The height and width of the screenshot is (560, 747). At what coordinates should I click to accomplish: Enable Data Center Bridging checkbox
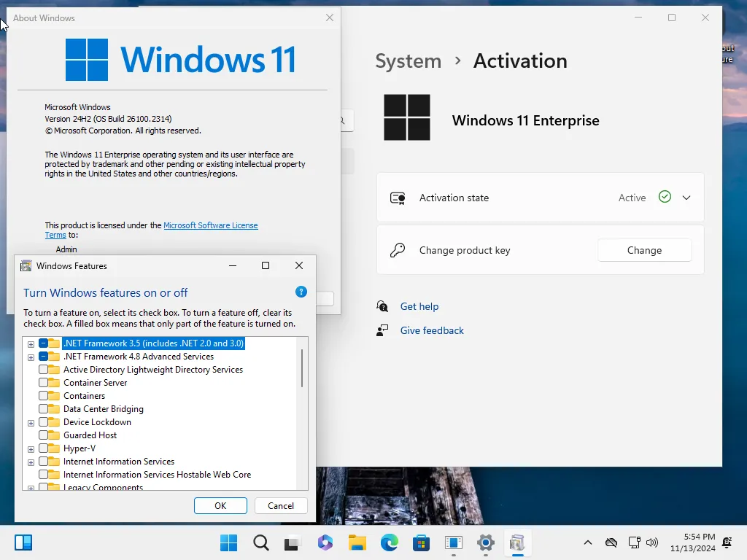pos(43,408)
